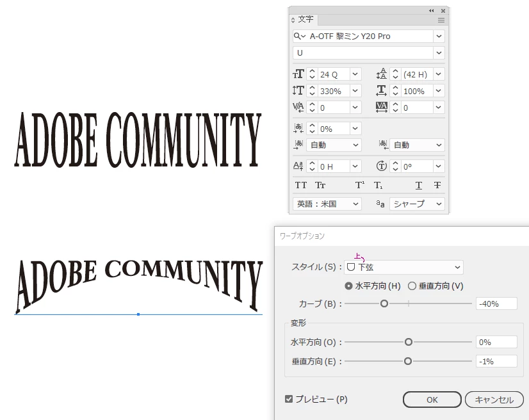The height and width of the screenshot is (420, 529).
Task: Click the horizontal scale icon
Action: 382,91
